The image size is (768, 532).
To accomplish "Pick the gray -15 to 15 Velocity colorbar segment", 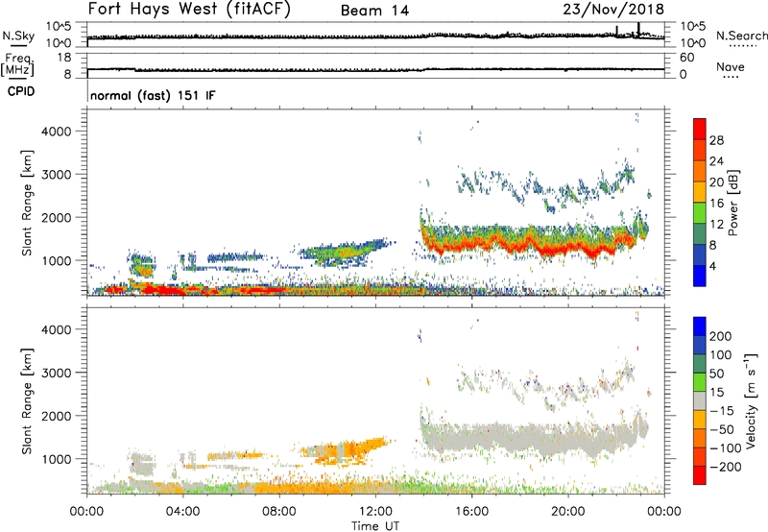I will (x=700, y=400).
